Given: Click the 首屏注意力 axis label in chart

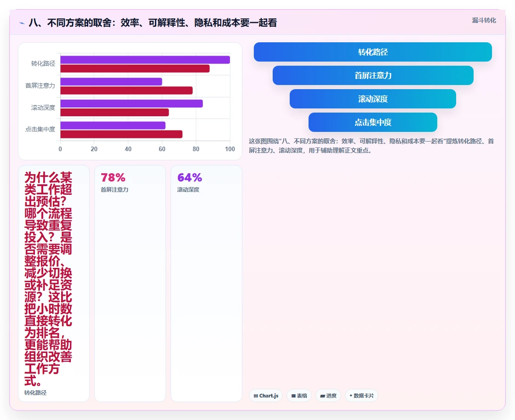Looking at the screenshot, I should [40, 85].
